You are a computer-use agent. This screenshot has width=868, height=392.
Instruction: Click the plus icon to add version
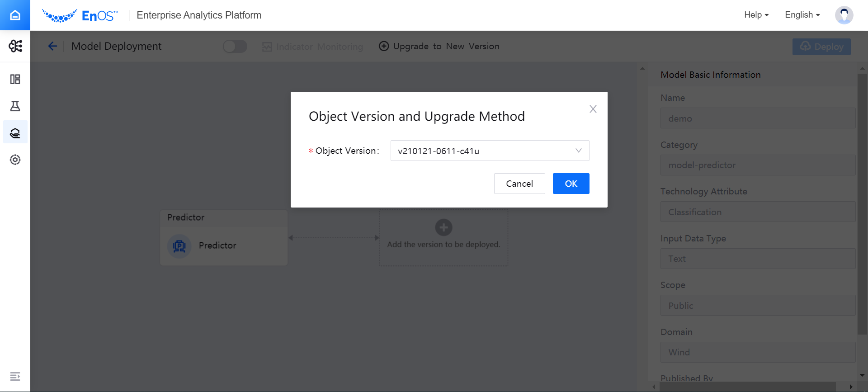[443, 227]
